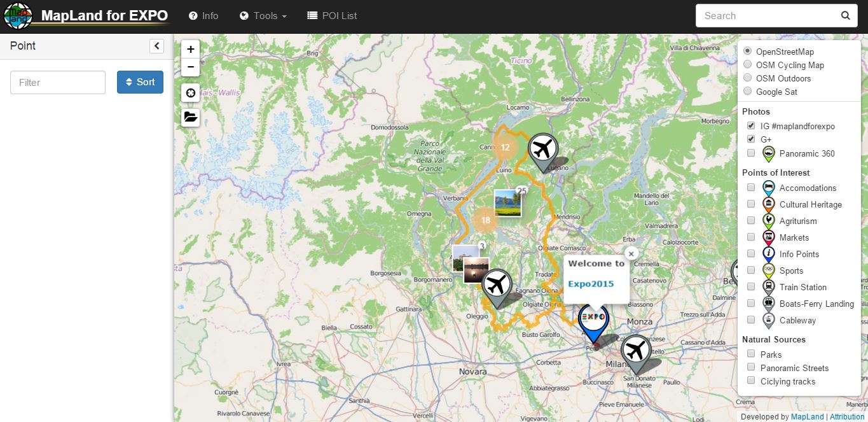This screenshot has height=422, width=868.
Task: Open the orange cluster marker showing 18
Action: point(486,221)
